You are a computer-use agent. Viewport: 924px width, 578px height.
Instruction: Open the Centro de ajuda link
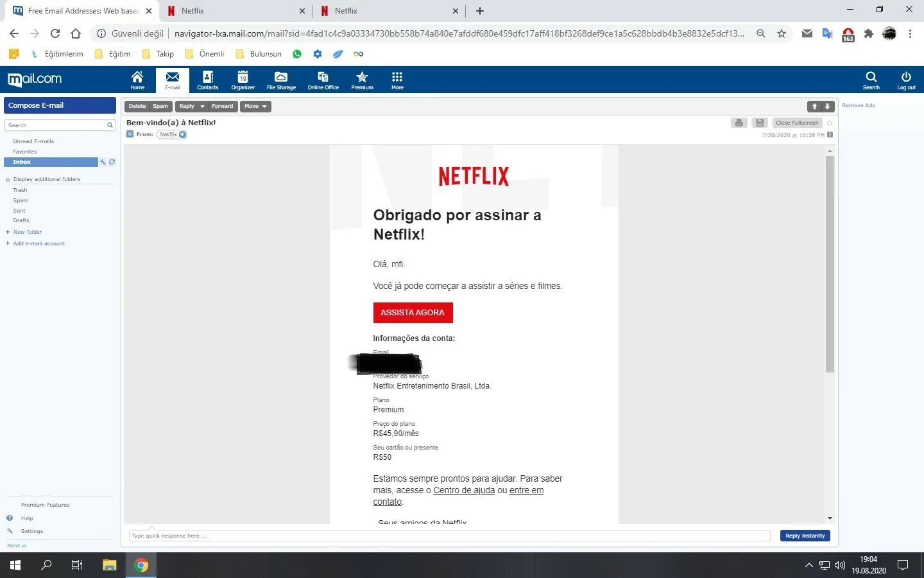coord(464,491)
